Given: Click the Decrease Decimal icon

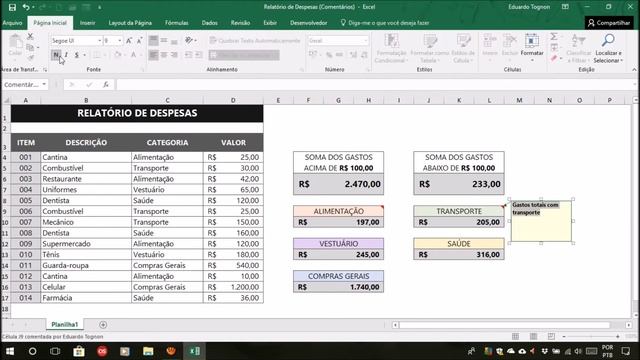Looking at the screenshot, I should click(364, 55).
